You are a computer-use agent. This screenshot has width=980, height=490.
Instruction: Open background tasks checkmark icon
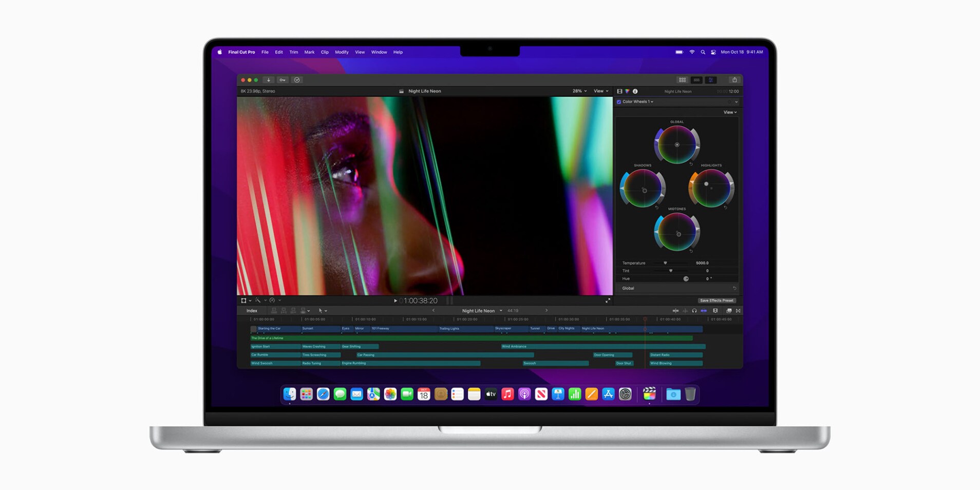click(297, 80)
